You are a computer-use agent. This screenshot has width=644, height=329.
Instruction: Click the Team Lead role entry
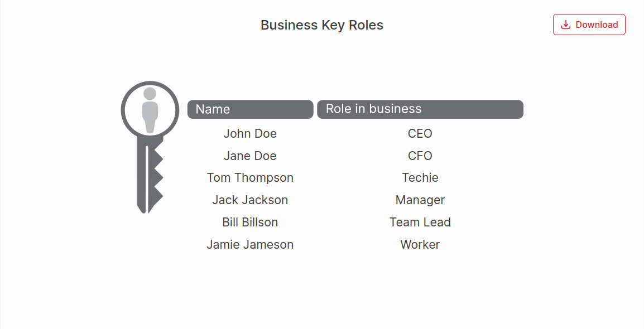[420, 222]
